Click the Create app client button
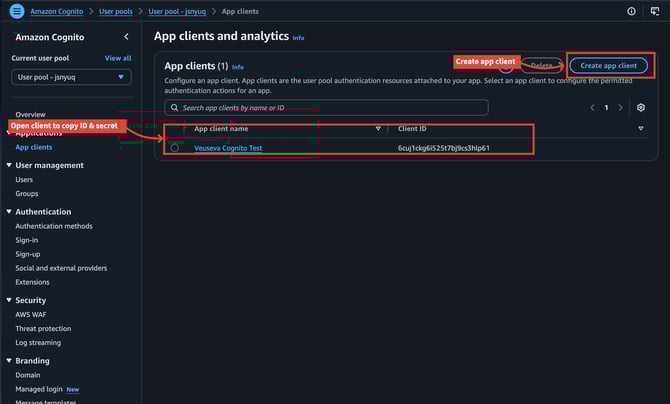The image size is (670, 404). coord(608,65)
